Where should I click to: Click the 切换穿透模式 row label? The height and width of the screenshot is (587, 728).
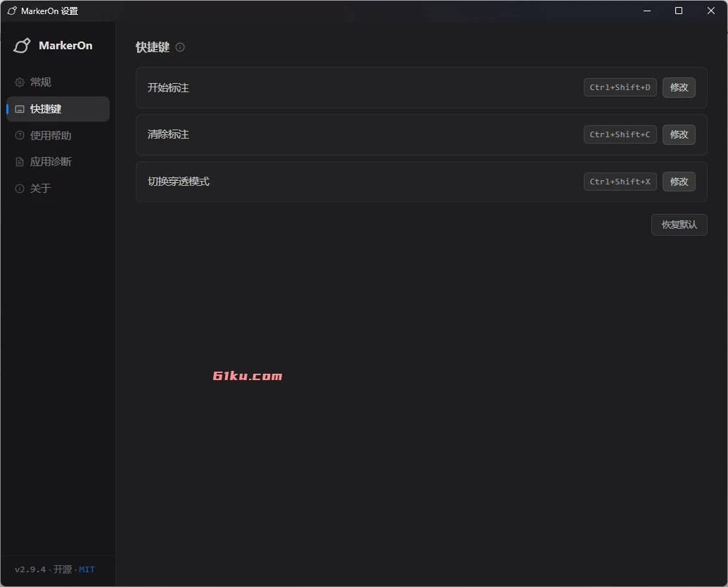click(x=179, y=182)
